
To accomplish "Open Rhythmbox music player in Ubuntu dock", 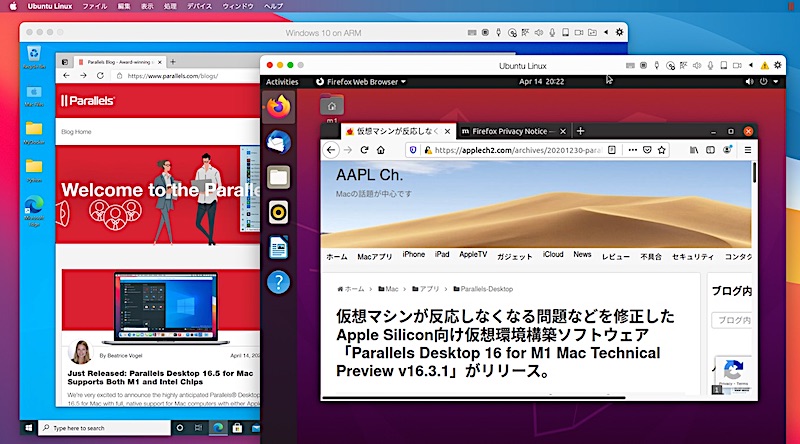I will 279,213.
